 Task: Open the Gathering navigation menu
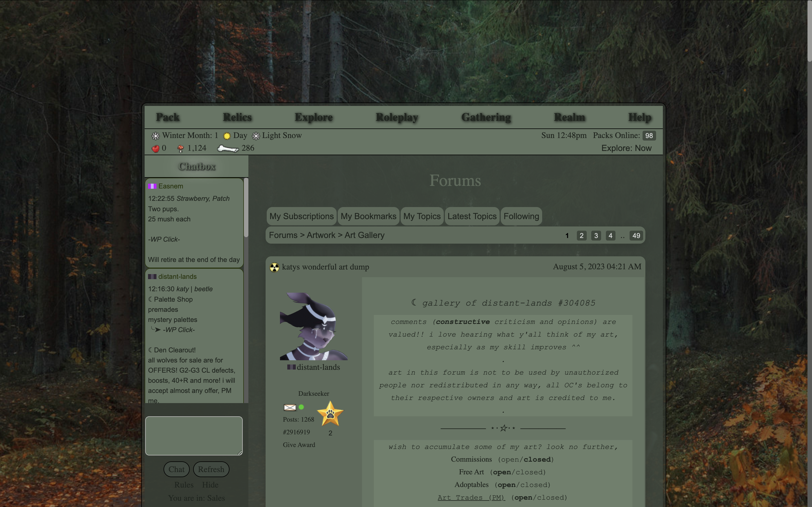(486, 117)
